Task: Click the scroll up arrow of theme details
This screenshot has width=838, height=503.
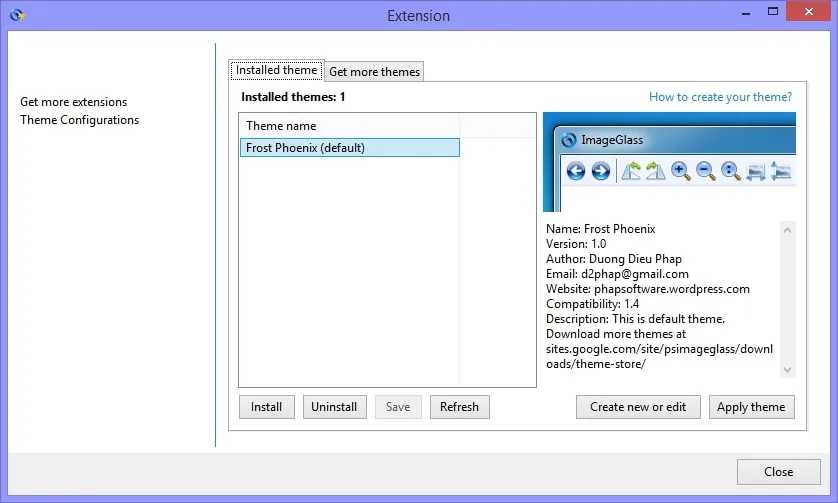Action: 787,230
